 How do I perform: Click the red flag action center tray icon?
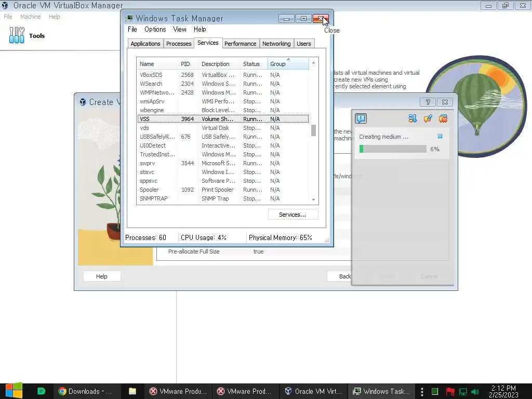(x=450, y=392)
